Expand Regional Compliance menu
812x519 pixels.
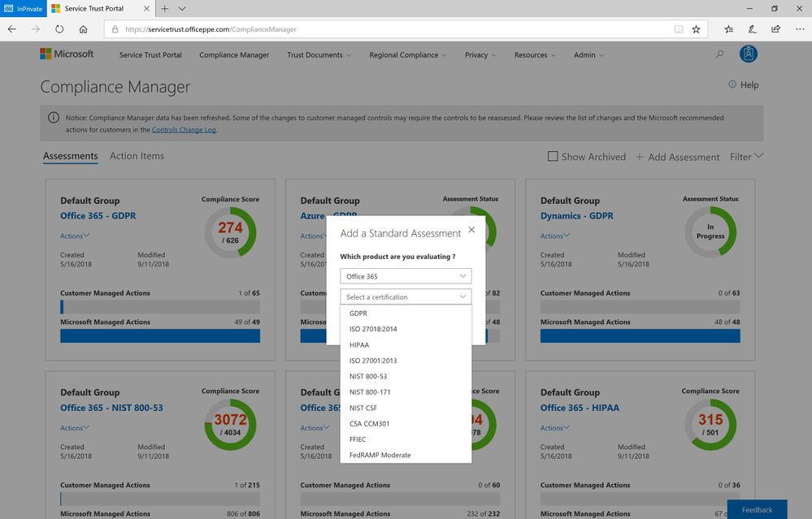[408, 55]
